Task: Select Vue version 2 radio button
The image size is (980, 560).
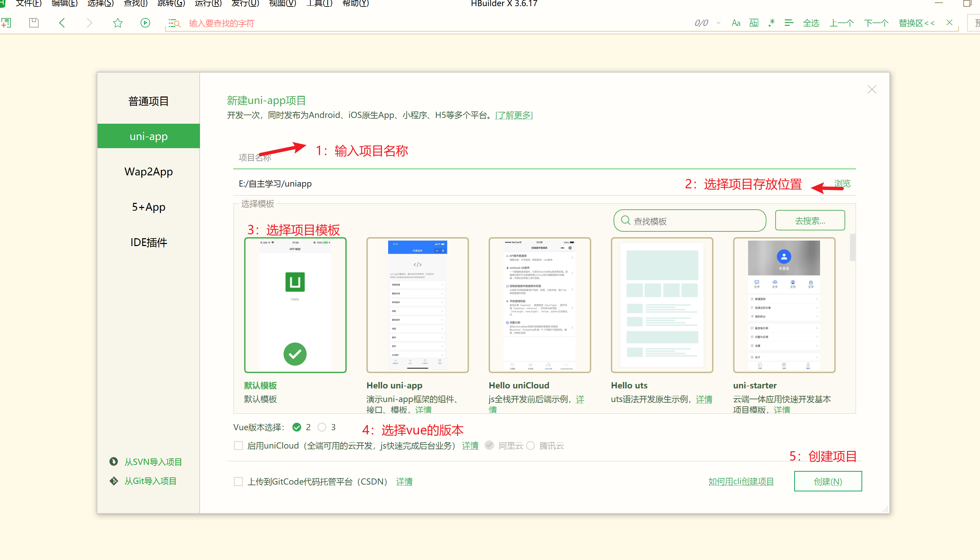Action: (x=296, y=427)
